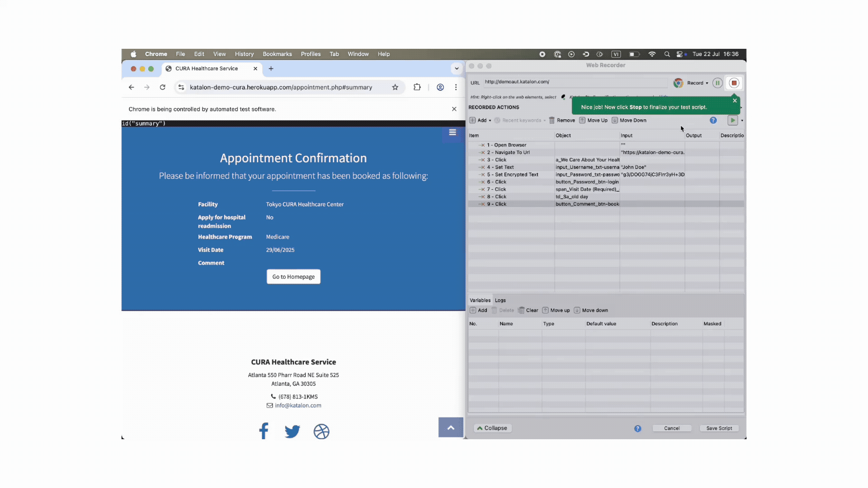Close the CURA Healthcare Service tab
This screenshot has width=868, height=488.
255,69
